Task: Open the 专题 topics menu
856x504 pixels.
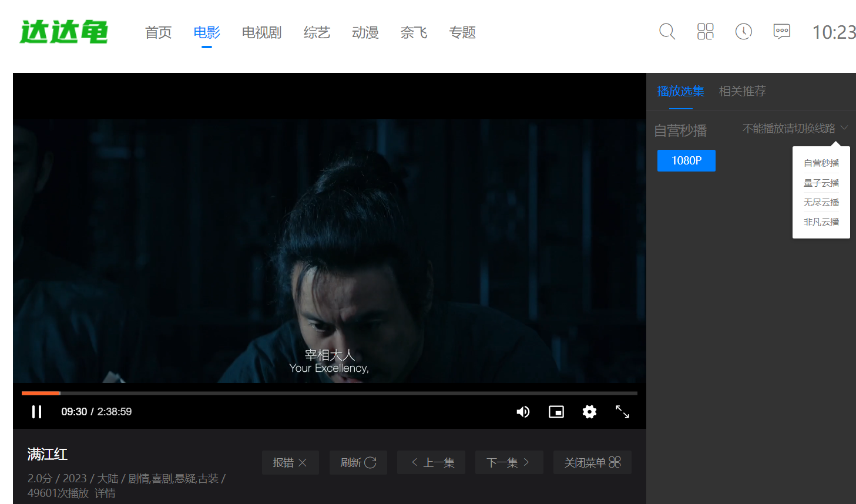Action: point(462,32)
